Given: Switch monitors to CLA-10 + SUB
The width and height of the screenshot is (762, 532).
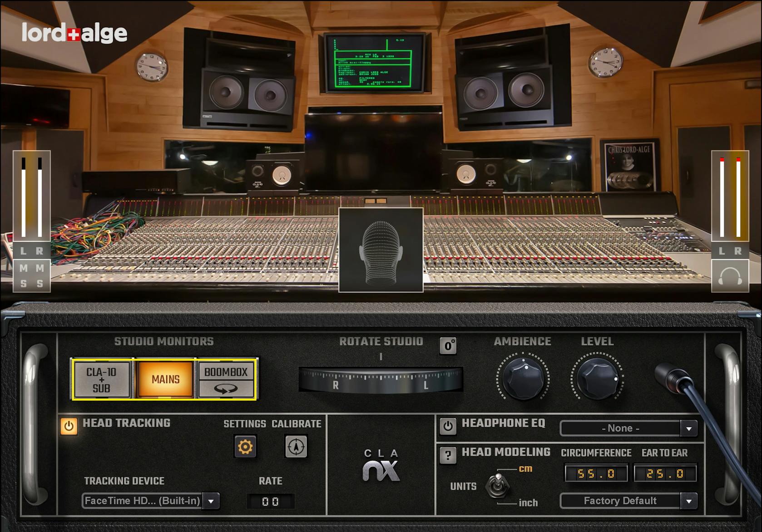Looking at the screenshot, I should pos(102,379).
